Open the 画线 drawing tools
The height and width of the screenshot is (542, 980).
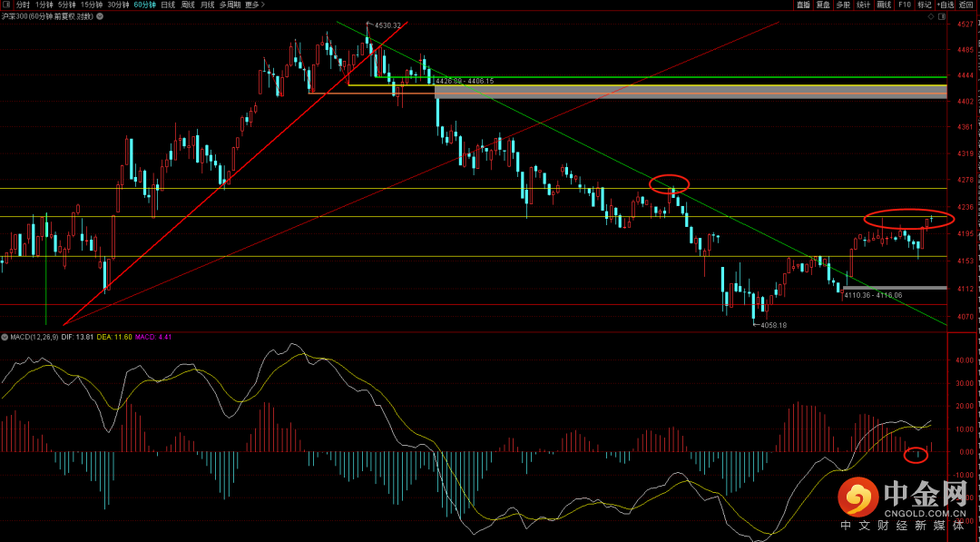click(x=884, y=5)
